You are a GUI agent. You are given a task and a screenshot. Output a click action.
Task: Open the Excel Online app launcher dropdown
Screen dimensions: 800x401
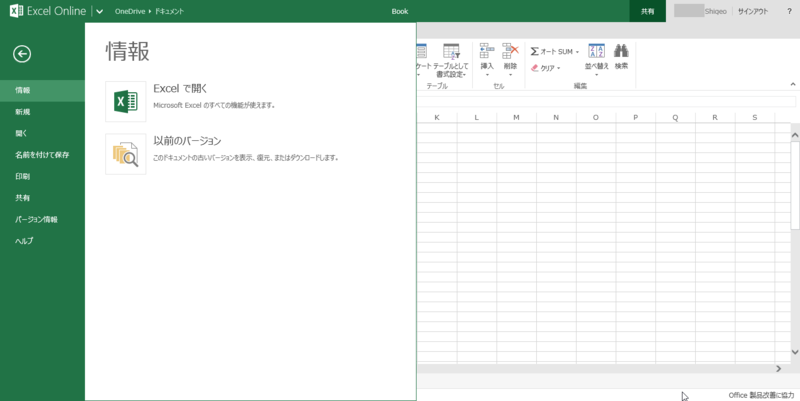(x=99, y=11)
